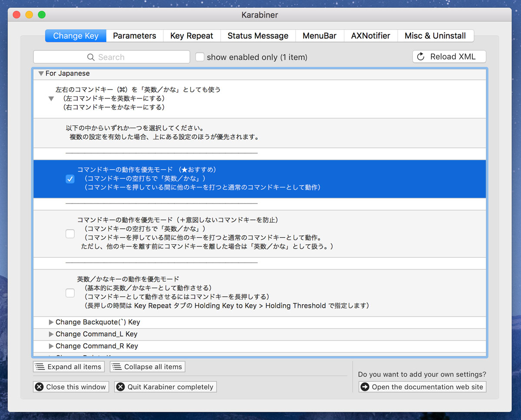
Task: Click the Close this window label
Action: coord(76,387)
